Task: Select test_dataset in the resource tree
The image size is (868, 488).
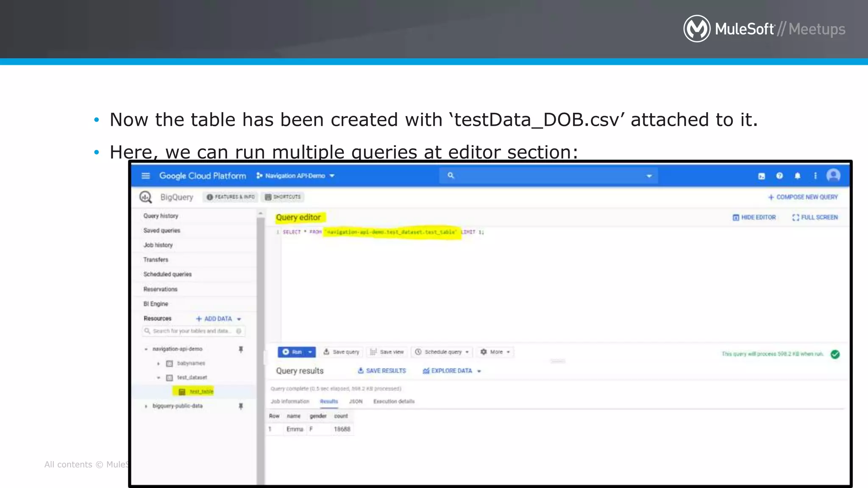Action: click(192, 377)
